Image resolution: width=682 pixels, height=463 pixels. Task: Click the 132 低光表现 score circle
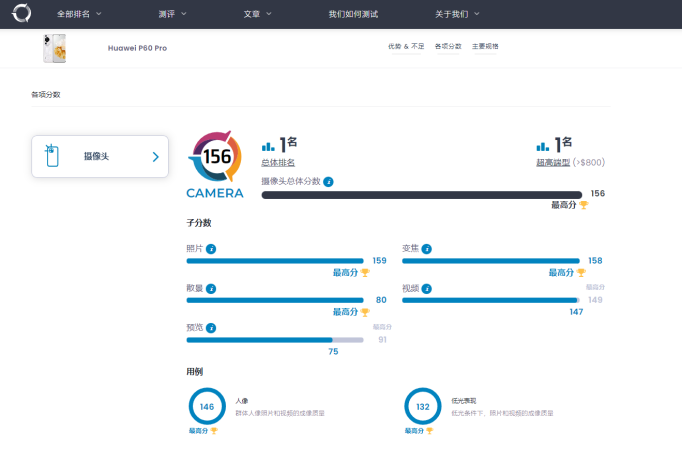pyautogui.click(x=422, y=406)
